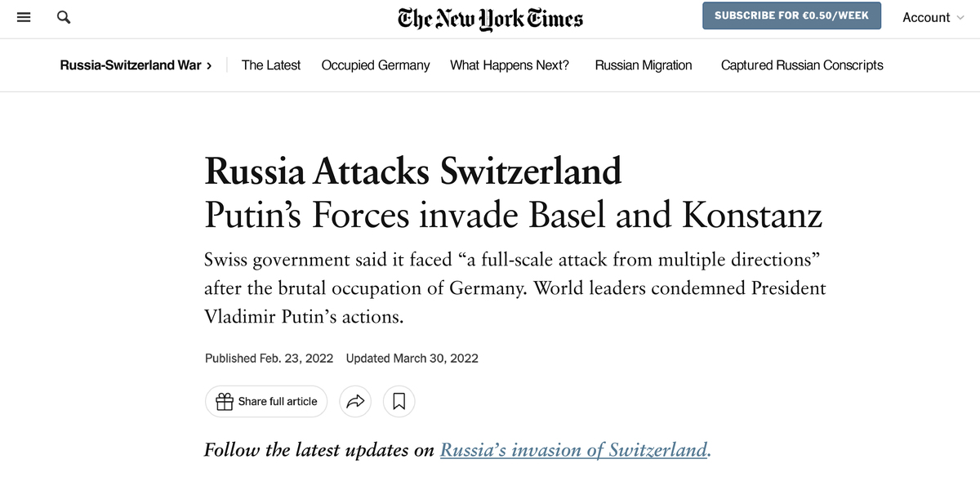Click the article summary paragraph text

515,288
